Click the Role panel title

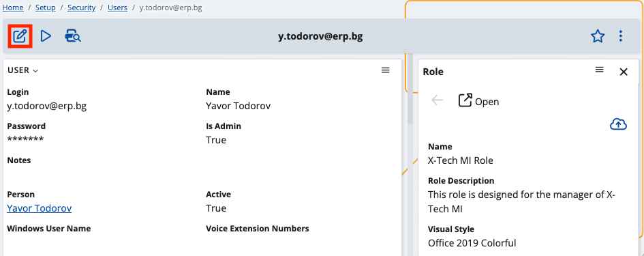tap(433, 72)
